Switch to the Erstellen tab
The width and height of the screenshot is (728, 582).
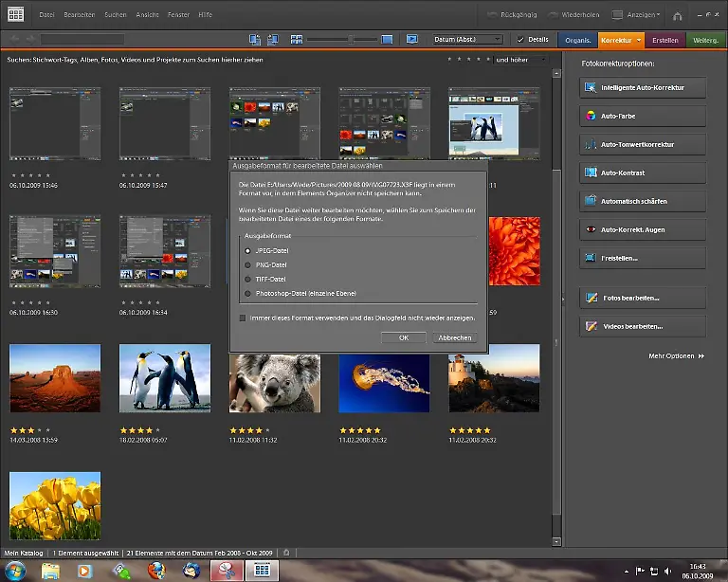(665, 40)
